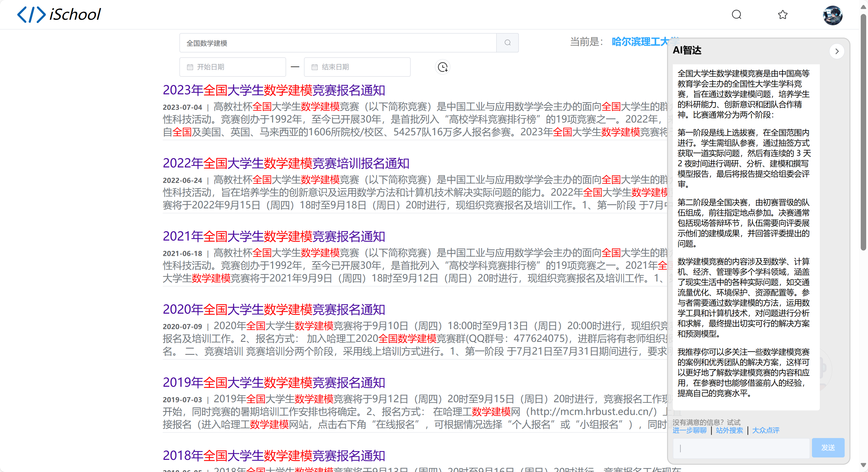Click the 进一步聊聊 link
This screenshot has height=472, width=868.
689,430
